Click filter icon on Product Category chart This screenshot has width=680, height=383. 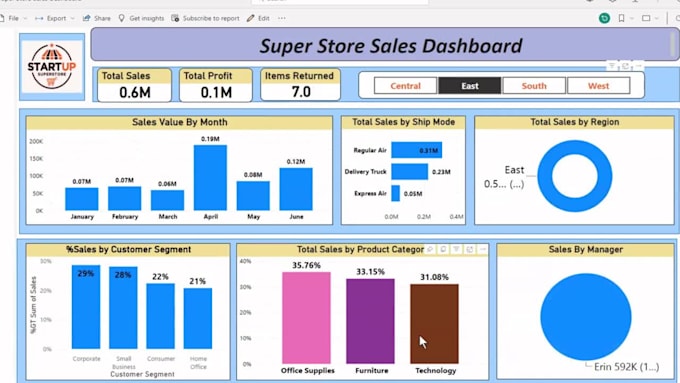click(x=456, y=249)
